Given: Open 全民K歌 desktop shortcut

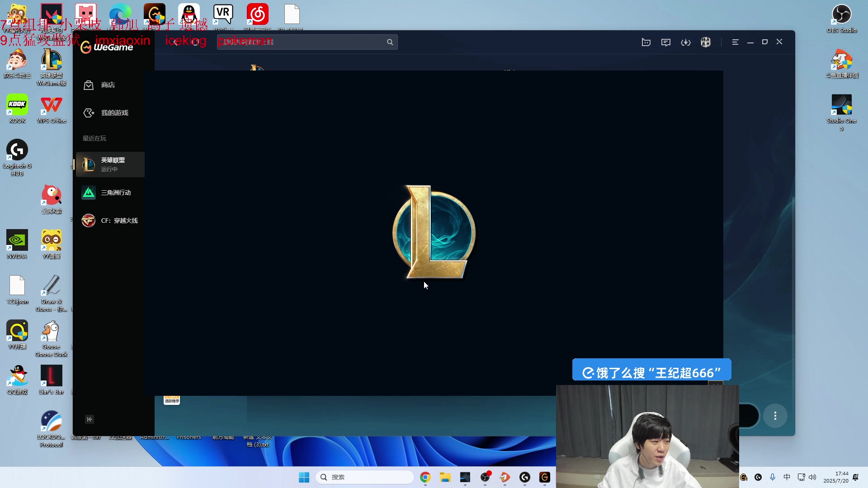Looking at the screenshot, I should (x=52, y=199).
